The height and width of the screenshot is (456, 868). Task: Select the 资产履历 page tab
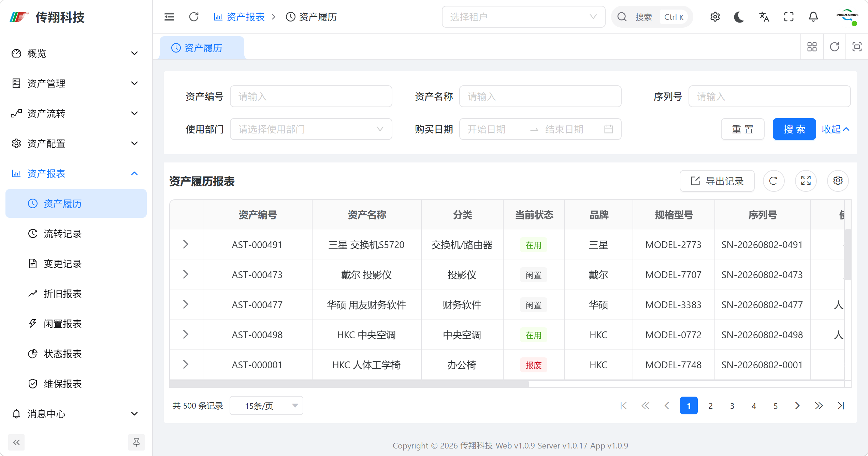pos(202,48)
